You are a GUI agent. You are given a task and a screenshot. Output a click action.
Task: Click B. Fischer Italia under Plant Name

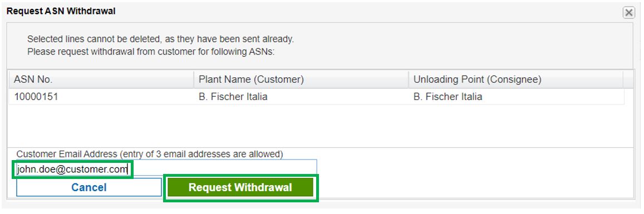tap(233, 97)
